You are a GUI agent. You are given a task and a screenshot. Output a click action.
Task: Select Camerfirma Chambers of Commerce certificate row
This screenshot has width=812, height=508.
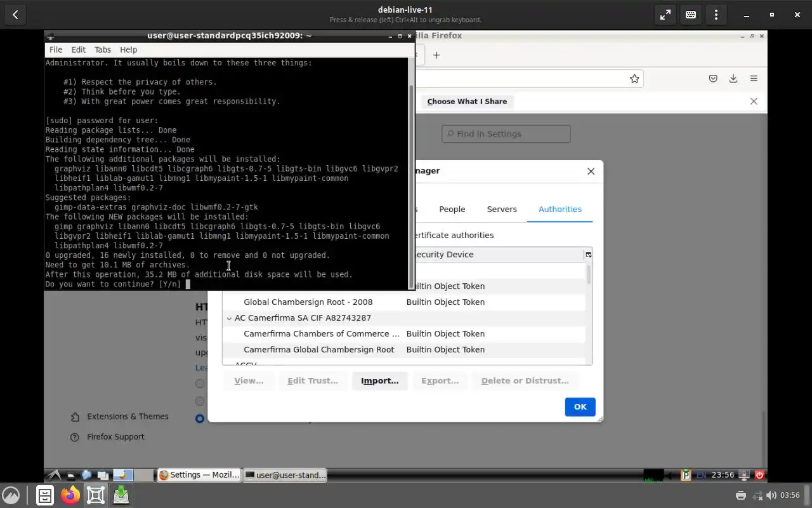click(403, 334)
